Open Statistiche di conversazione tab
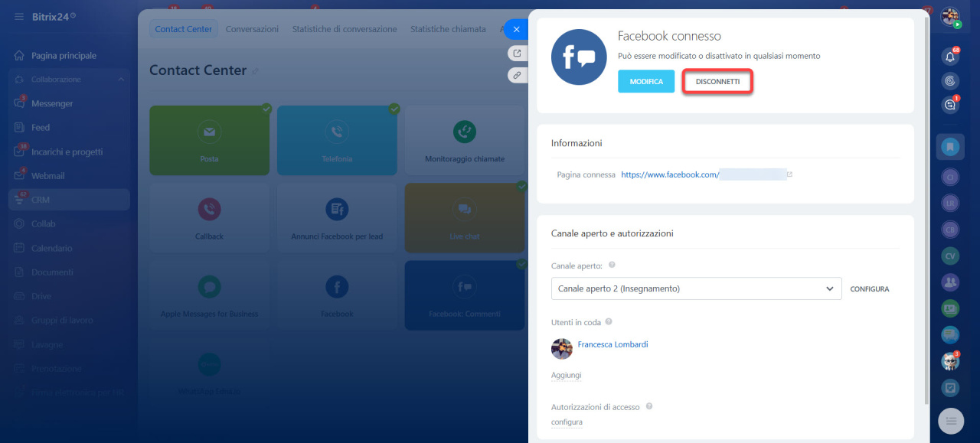The width and height of the screenshot is (980, 443). pos(344,29)
